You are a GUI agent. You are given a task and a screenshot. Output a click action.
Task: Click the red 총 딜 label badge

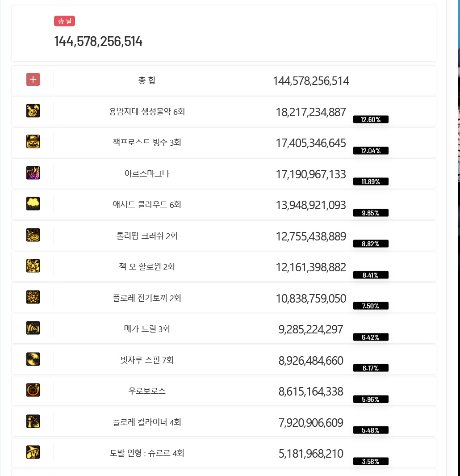click(x=65, y=21)
